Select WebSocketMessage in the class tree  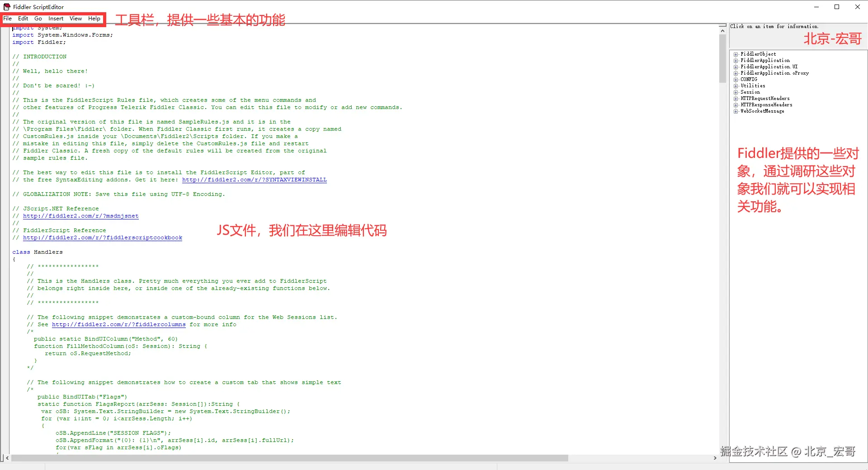pyautogui.click(x=762, y=111)
